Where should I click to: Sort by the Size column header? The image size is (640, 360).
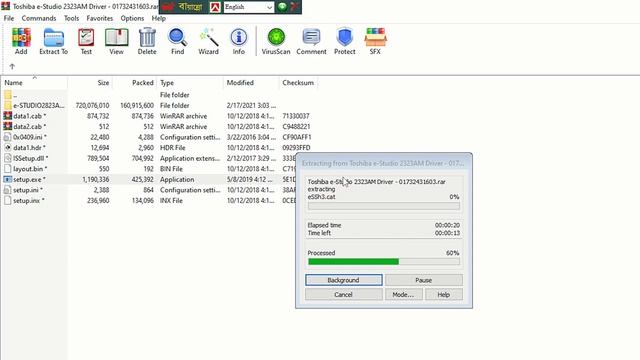[x=90, y=82]
